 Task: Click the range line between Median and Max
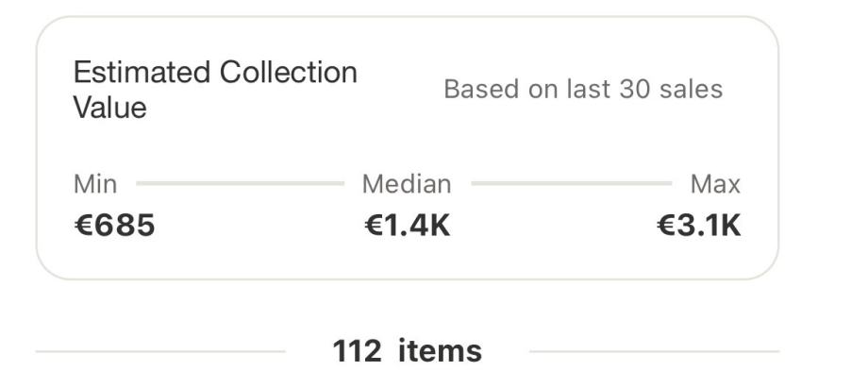[571, 184]
